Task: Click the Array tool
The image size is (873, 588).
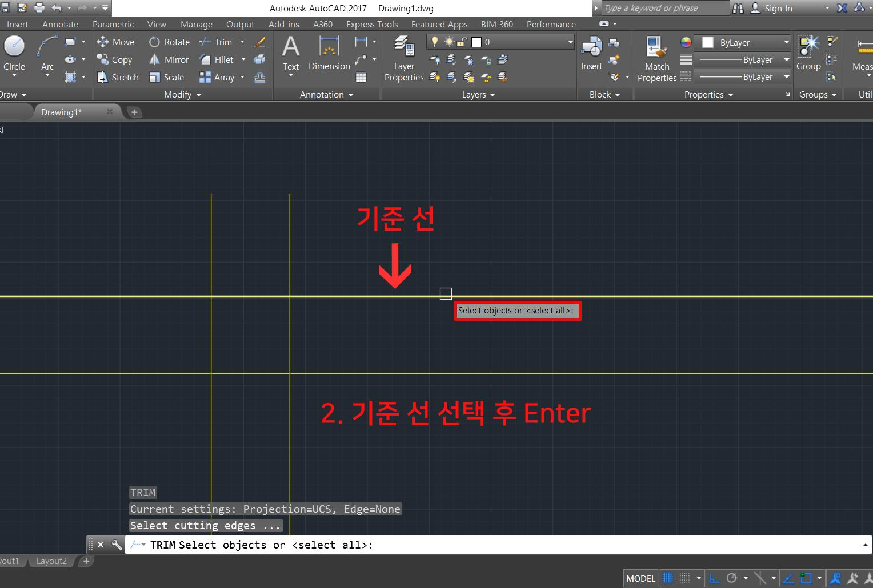Action: (x=217, y=77)
